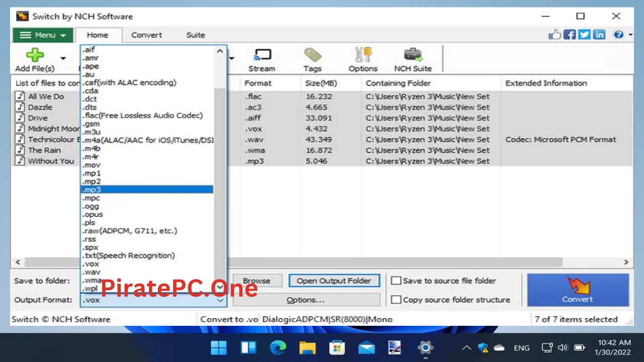The height and width of the screenshot is (362, 644).
Task: Open the Menu dropdown button
Action: point(43,35)
